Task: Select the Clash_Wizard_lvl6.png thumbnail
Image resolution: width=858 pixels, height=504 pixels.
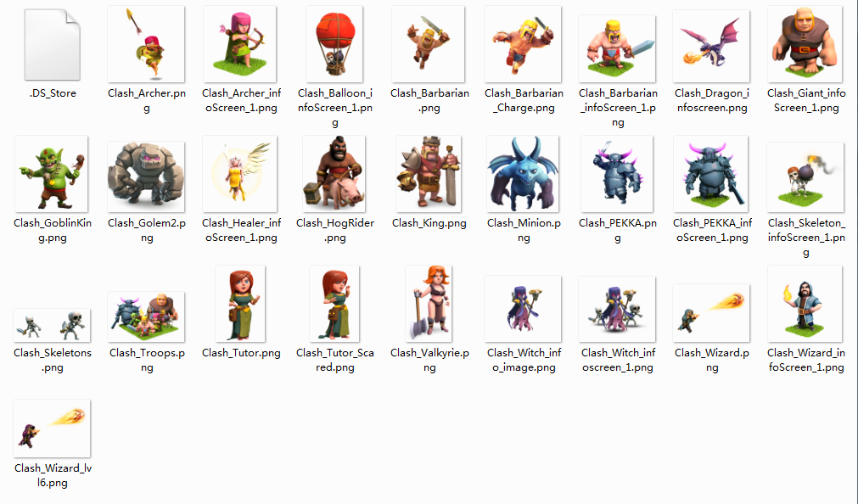Action: click(52, 428)
